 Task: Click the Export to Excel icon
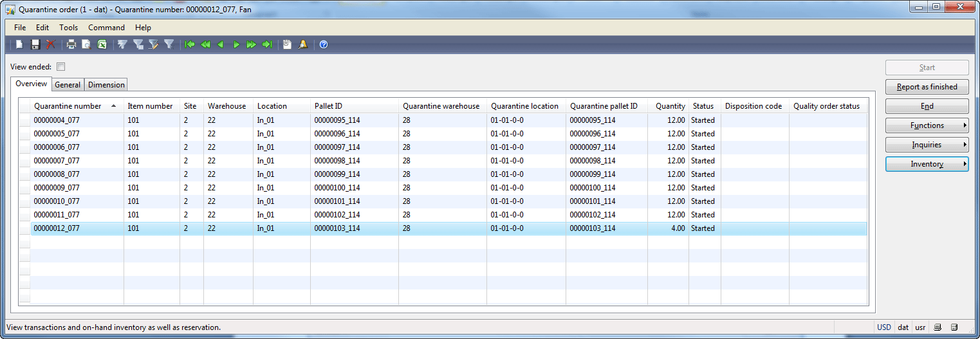(x=102, y=44)
